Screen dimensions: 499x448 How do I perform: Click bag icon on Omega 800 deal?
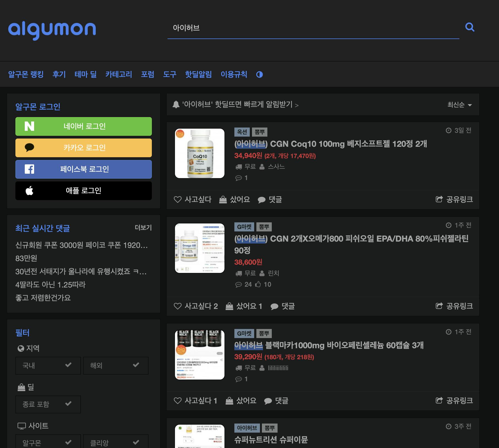click(x=229, y=306)
